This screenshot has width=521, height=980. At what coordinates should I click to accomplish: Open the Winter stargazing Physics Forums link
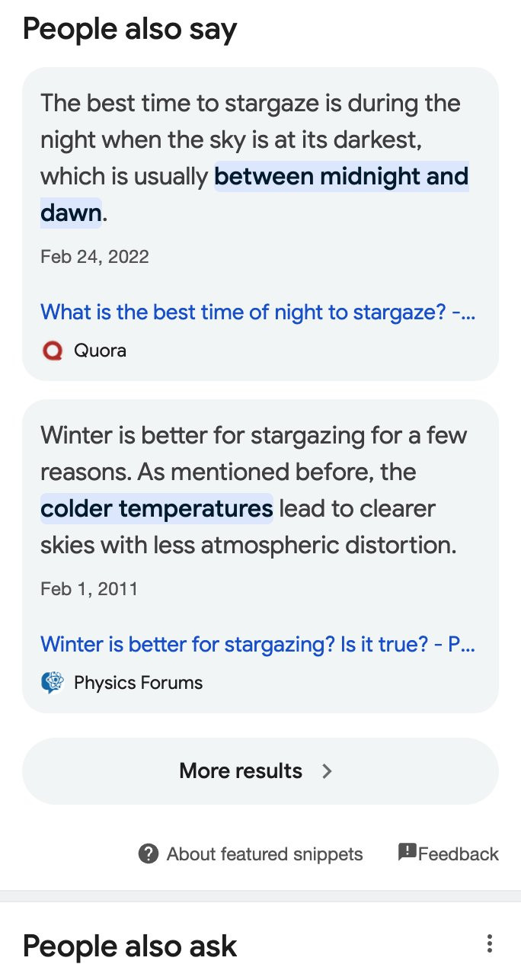coord(257,644)
